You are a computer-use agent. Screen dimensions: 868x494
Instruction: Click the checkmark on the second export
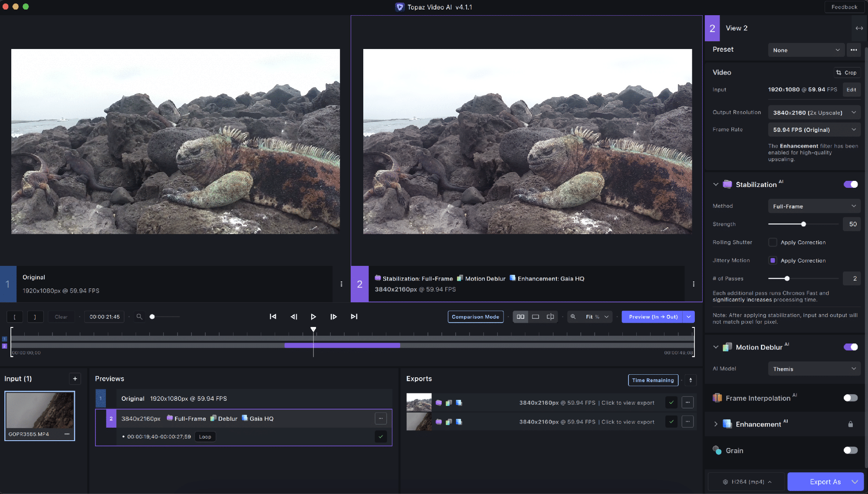[671, 422]
